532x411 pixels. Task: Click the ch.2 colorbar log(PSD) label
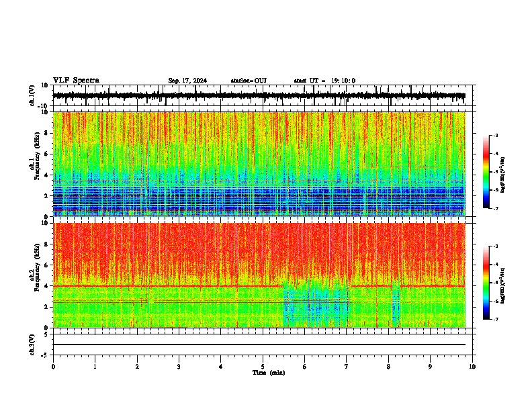pyautogui.click(x=502, y=286)
